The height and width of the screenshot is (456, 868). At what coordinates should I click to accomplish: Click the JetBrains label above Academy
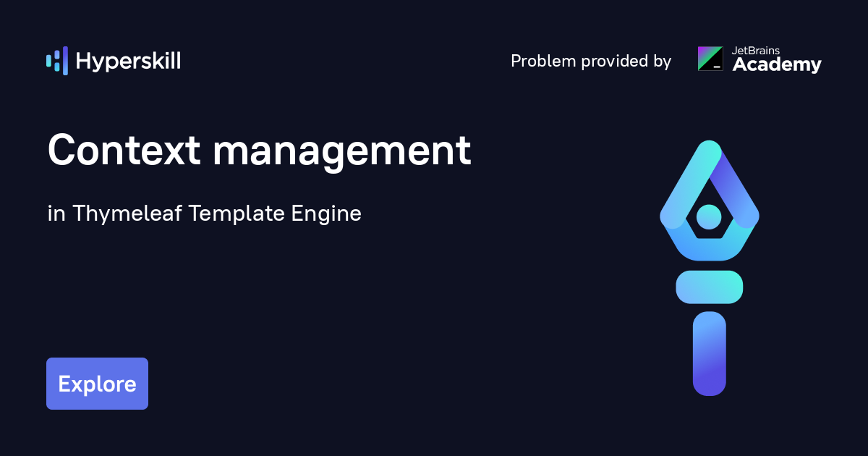756,51
